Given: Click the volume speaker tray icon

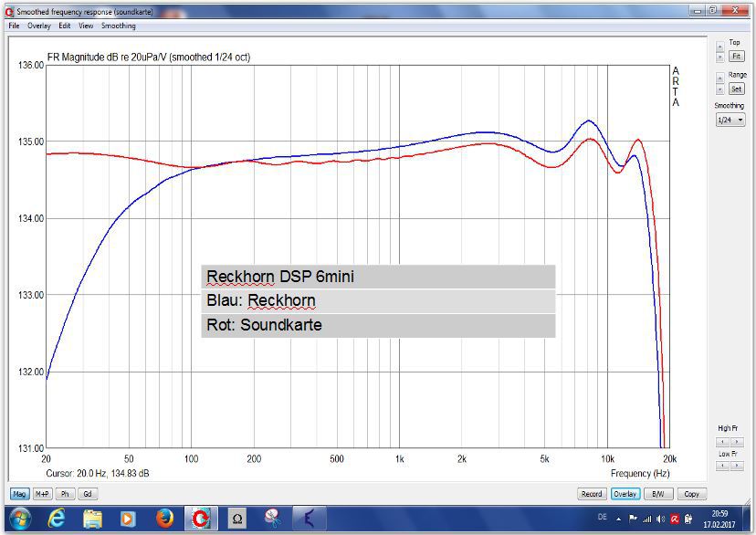Looking at the screenshot, I should (x=660, y=519).
